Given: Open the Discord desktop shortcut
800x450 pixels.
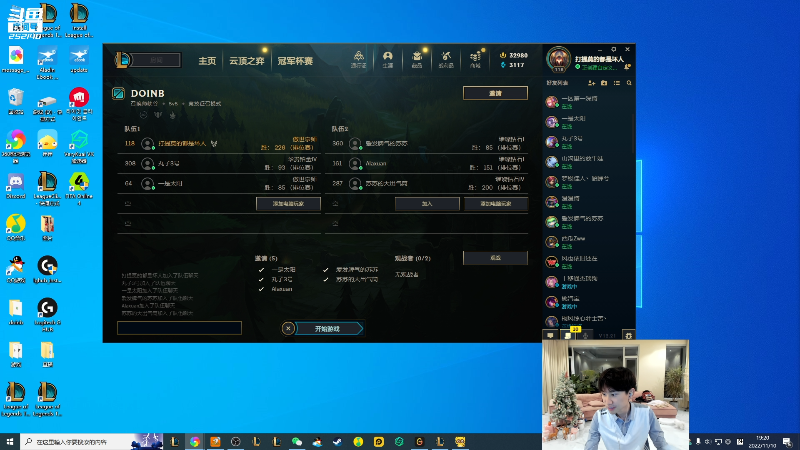Looking at the screenshot, I should pyautogui.click(x=15, y=186).
